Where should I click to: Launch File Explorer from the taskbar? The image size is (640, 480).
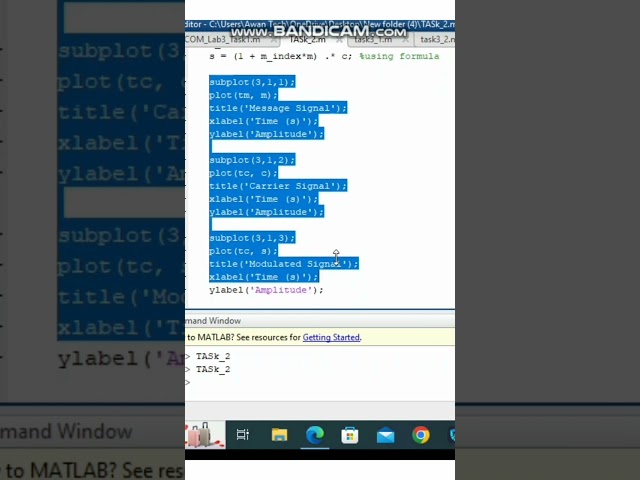280,435
